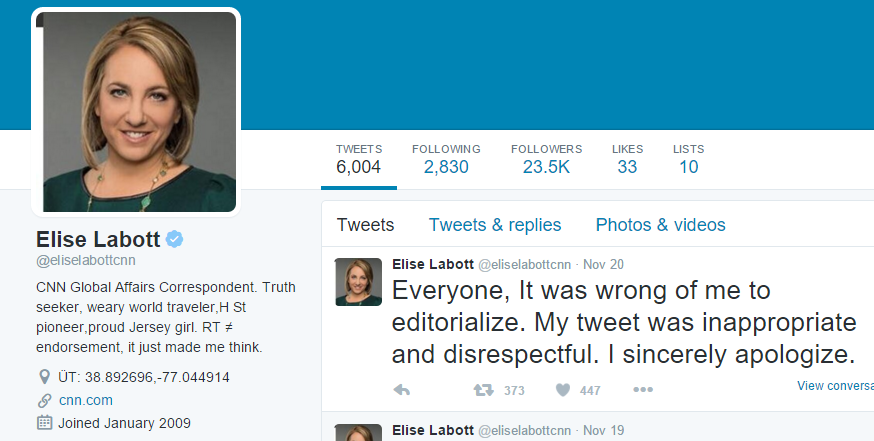Open the Lists stat showing 10
This screenshot has height=441, width=874.
688,159
